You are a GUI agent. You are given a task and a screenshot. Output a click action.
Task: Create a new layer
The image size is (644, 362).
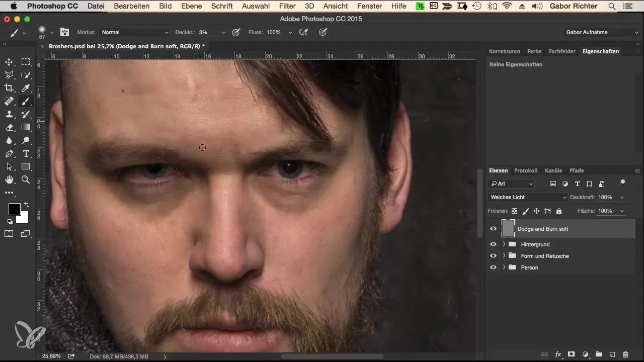pos(612,354)
